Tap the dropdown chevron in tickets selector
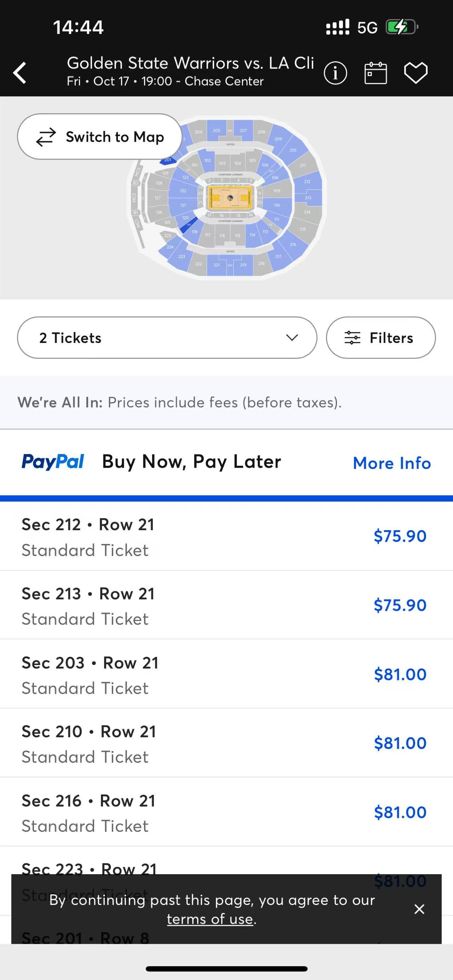The height and width of the screenshot is (980, 453). [x=292, y=337]
